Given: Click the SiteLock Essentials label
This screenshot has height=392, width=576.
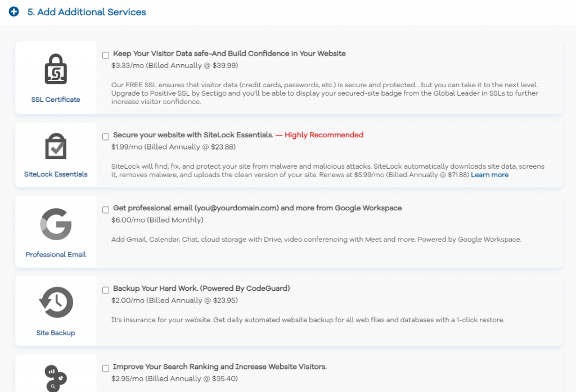Looking at the screenshot, I should click(x=56, y=174).
